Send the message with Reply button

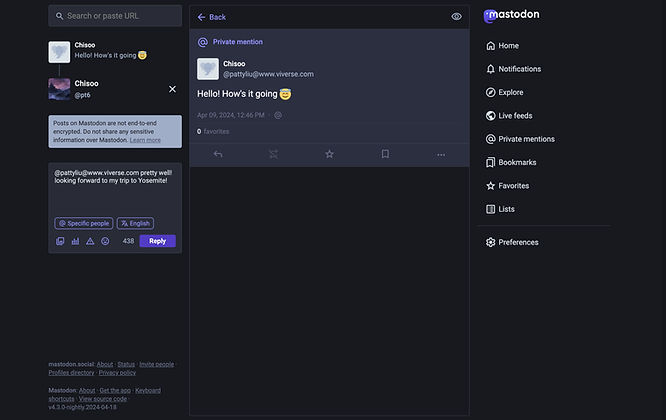point(158,241)
